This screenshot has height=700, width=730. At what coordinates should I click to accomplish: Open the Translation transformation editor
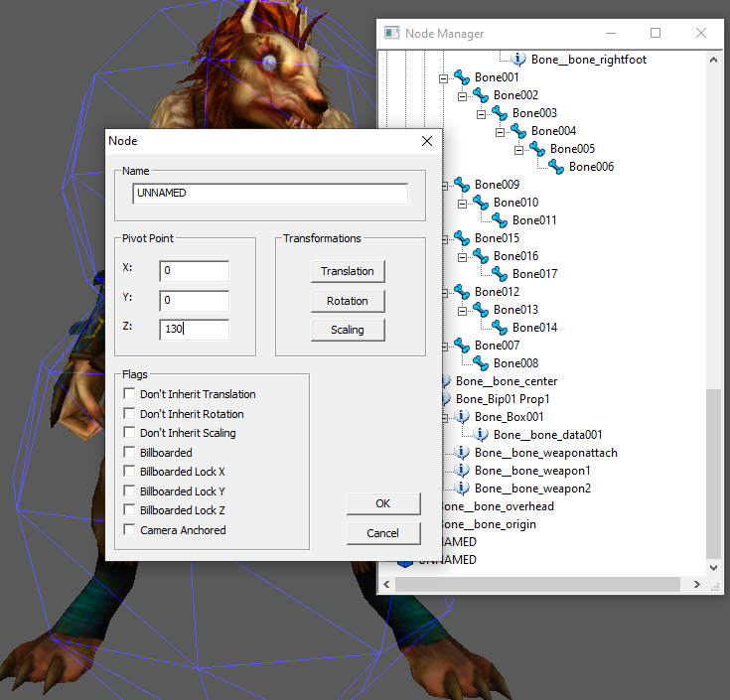348,271
